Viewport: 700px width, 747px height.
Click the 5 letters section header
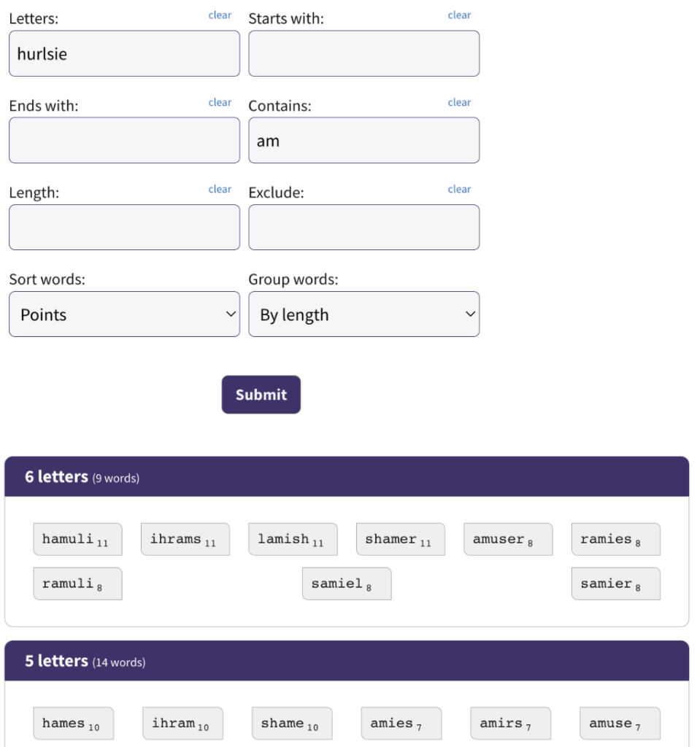(347, 661)
